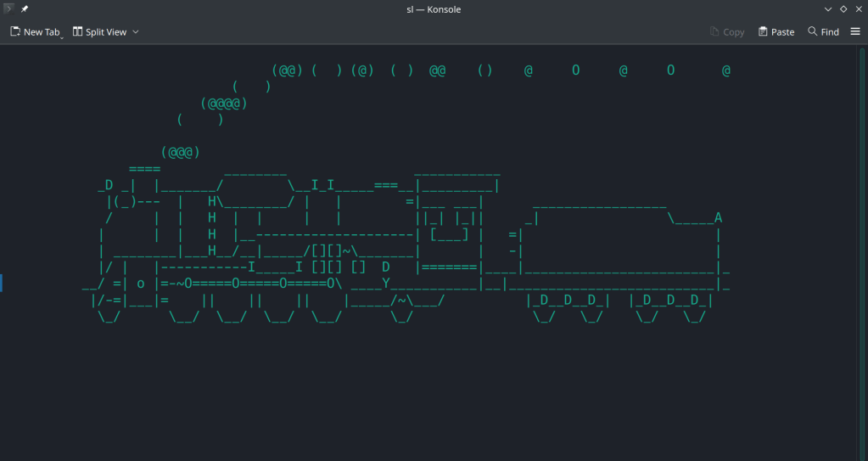Click the New Tab icon in the toolbar
This screenshot has height=461, width=868.
[15, 31]
